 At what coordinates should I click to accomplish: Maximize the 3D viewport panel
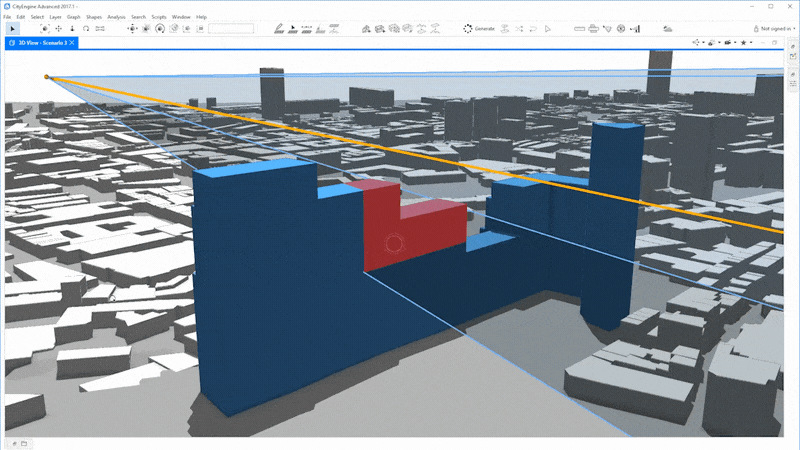click(x=775, y=43)
